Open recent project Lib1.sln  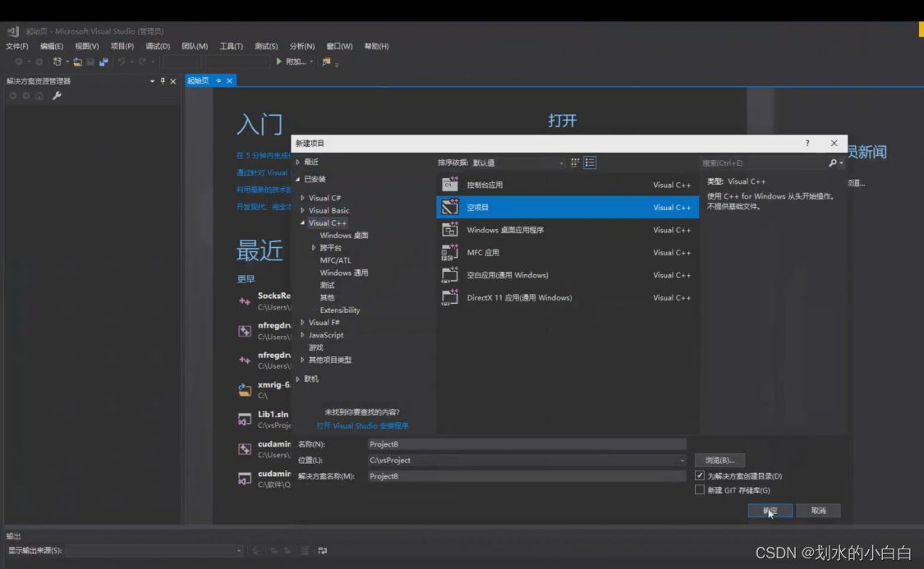[273, 414]
